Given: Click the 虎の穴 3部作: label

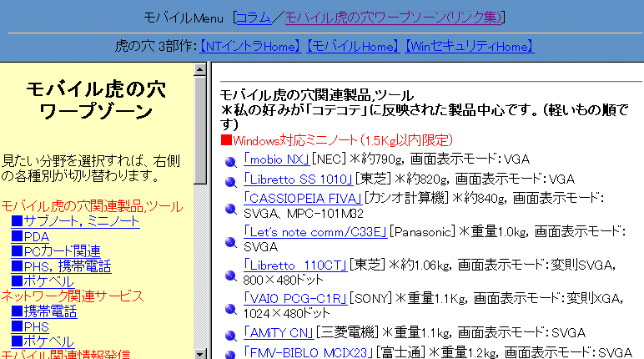Looking at the screenshot, I should 156,47.
